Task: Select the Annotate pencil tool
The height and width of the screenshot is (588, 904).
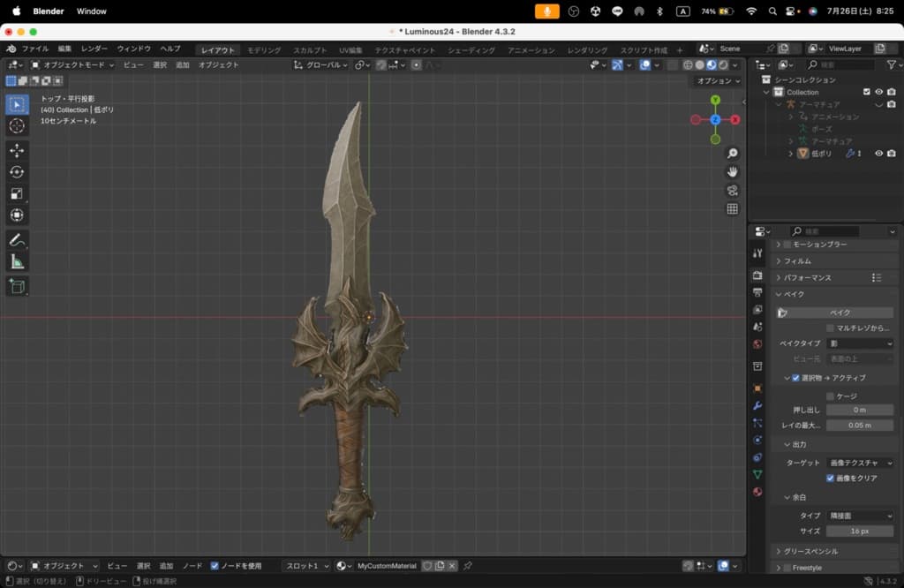Action: pyautogui.click(x=17, y=240)
